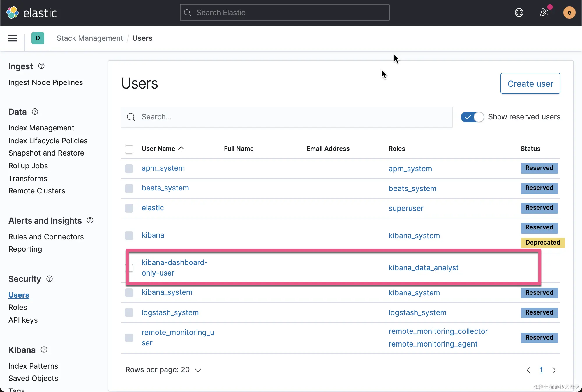Click the users Search field
This screenshot has width=582, height=392.
point(286,117)
